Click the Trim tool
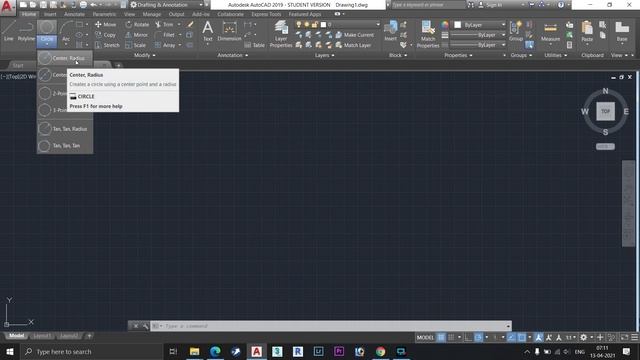This screenshot has height=360, width=640. pos(164,24)
